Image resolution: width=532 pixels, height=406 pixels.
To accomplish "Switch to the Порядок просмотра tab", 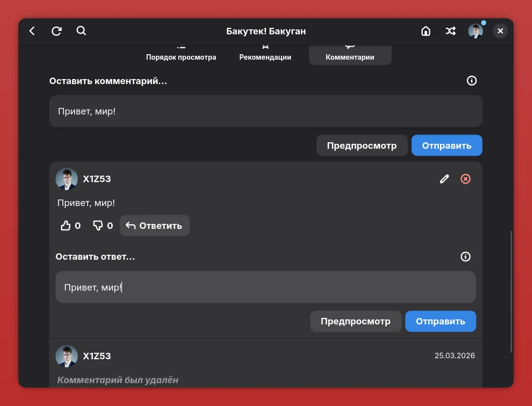I will coord(181,55).
